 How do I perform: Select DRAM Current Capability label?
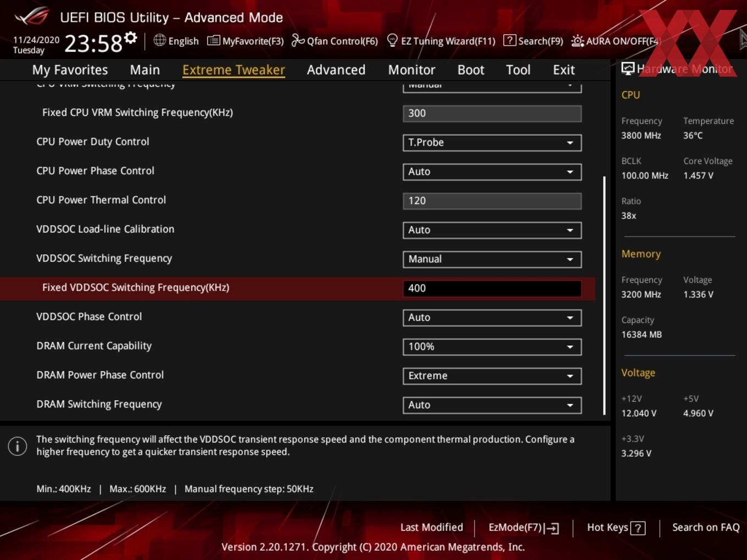click(x=94, y=346)
